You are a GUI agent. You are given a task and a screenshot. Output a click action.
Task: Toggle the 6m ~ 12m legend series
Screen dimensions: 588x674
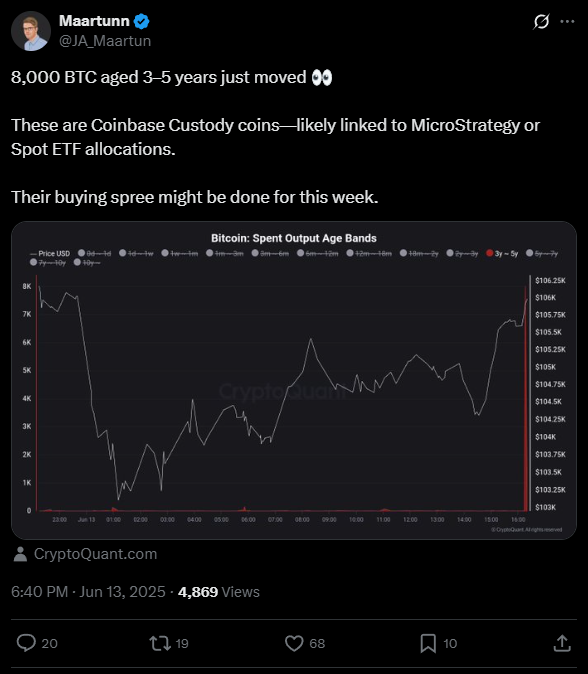pyautogui.click(x=317, y=253)
